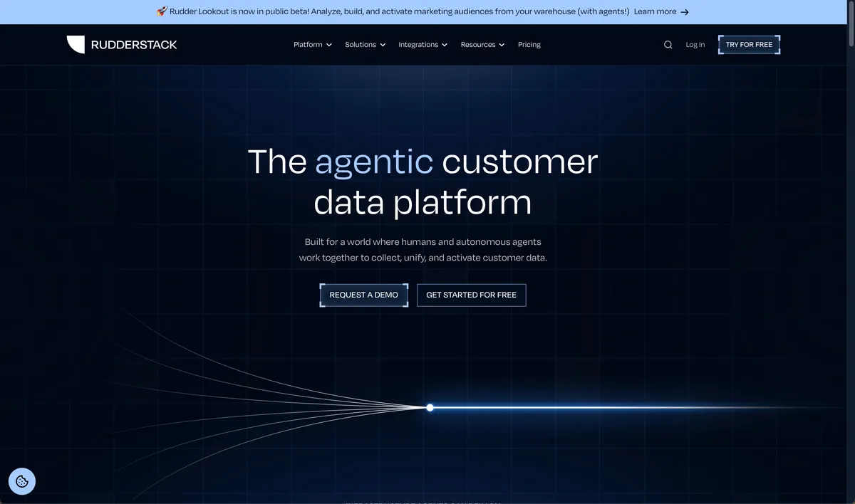Expand the Solutions menu chevron
Image resolution: width=855 pixels, height=504 pixels.
click(383, 45)
